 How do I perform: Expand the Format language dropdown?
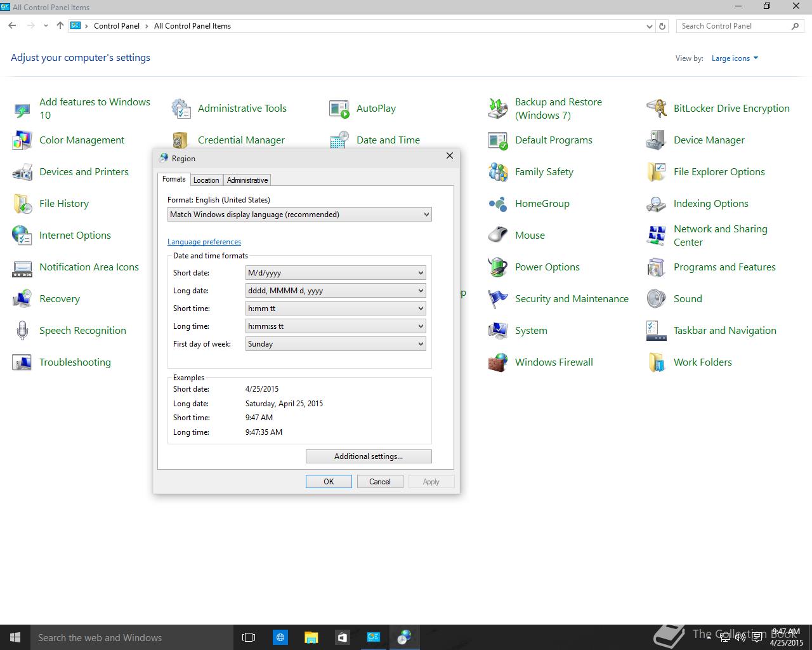[x=299, y=215]
